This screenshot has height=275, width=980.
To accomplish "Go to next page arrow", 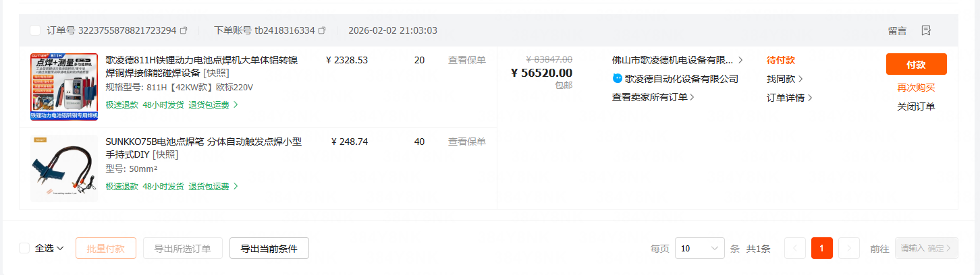I will point(849,248).
